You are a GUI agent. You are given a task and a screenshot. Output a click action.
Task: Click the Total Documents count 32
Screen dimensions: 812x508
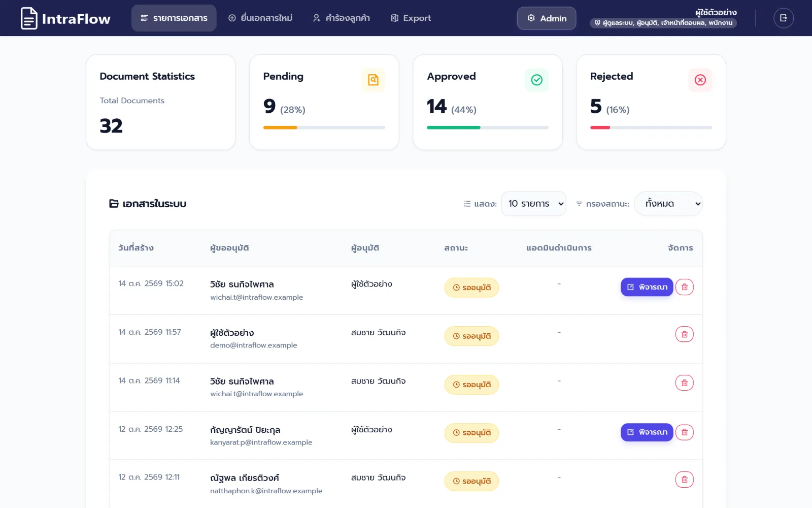click(x=111, y=126)
